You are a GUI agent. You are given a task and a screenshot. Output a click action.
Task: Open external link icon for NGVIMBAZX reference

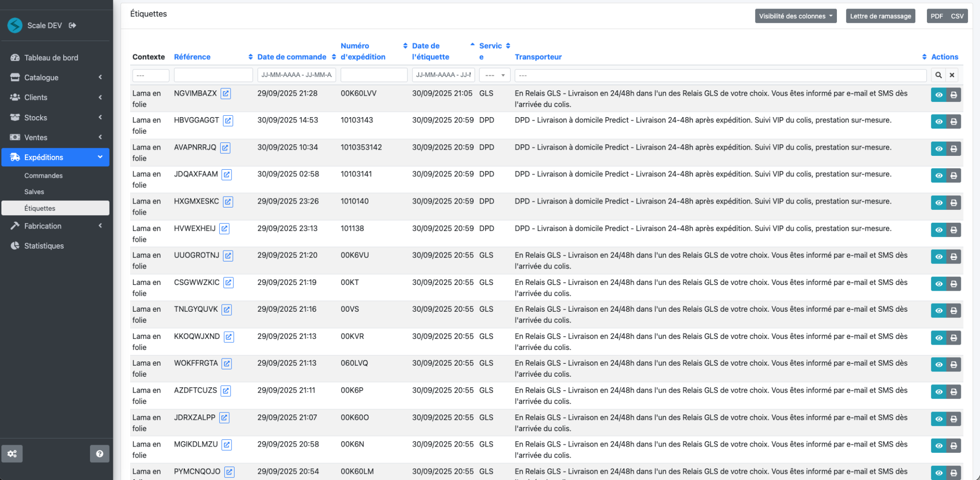[226, 94]
